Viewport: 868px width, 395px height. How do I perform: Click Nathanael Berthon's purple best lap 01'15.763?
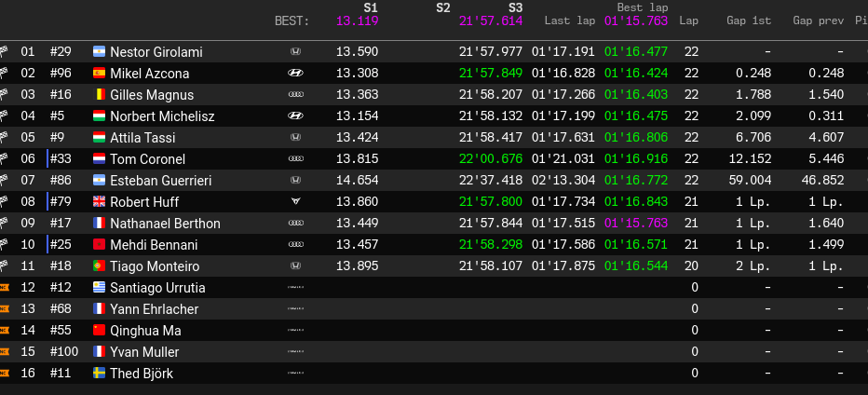635,224
